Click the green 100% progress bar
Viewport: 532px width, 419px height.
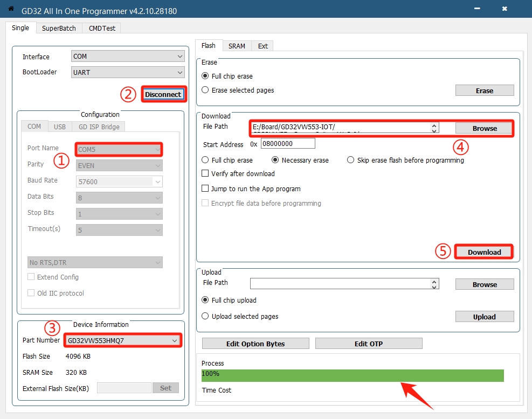point(353,375)
